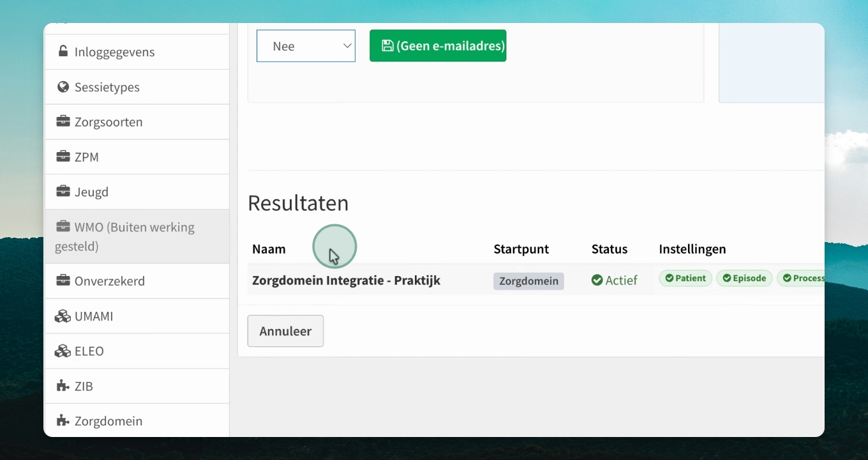Viewport: 868px width, 460px height.
Task: Click the Startpunt column header
Action: pyautogui.click(x=521, y=249)
